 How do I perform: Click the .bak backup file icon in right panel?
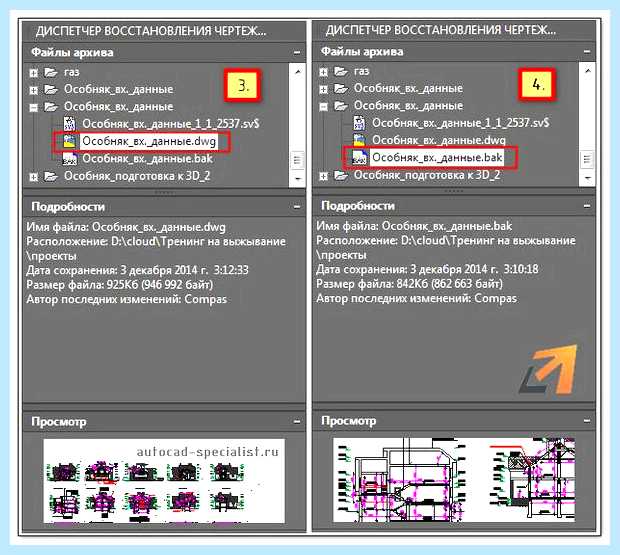click(x=359, y=158)
